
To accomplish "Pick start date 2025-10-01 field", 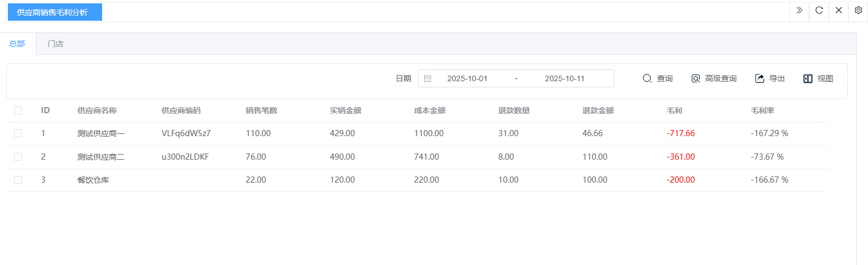I will [467, 79].
